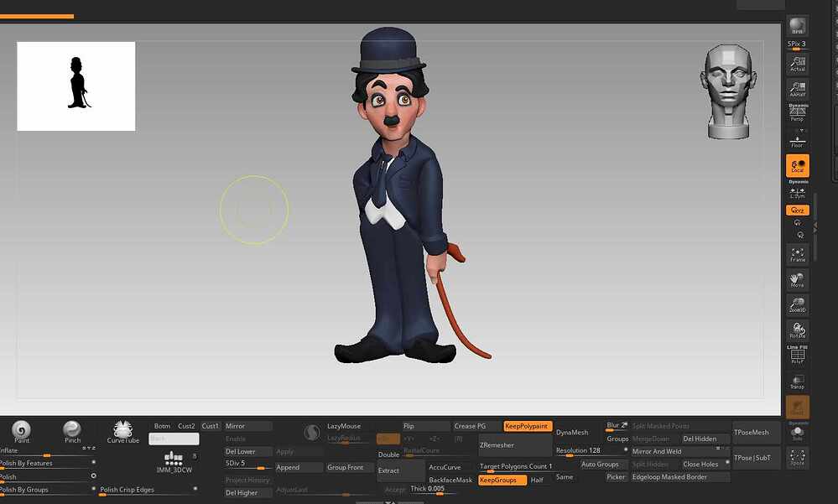Click the head view orientation gizmo

click(x=728, y=92)
